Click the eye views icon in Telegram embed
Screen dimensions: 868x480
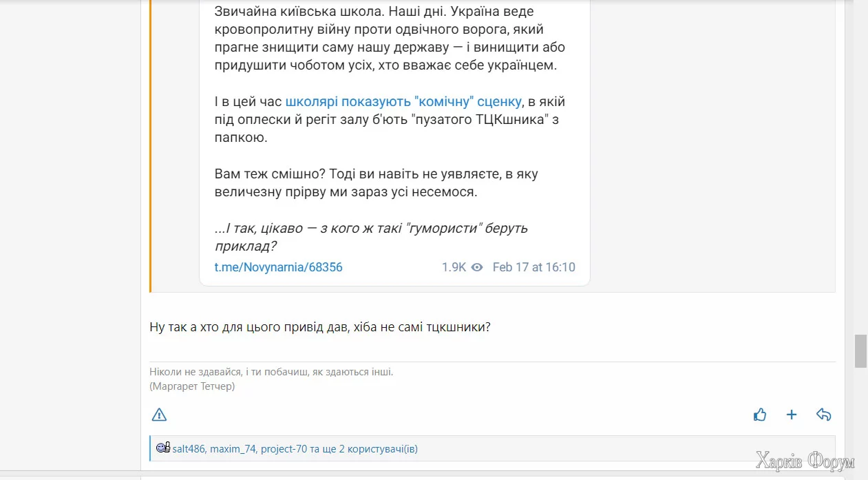coord(476,267)
